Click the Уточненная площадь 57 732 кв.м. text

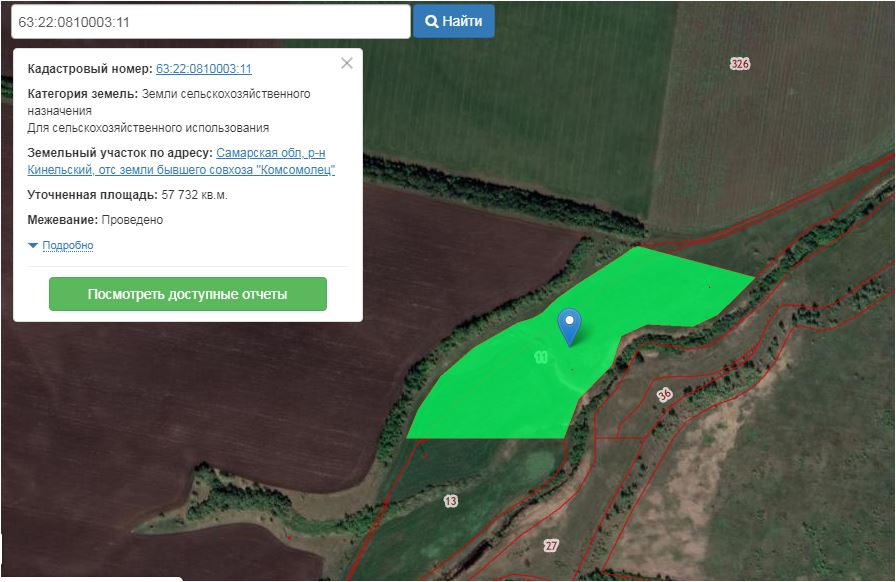(x=127, y=195)
